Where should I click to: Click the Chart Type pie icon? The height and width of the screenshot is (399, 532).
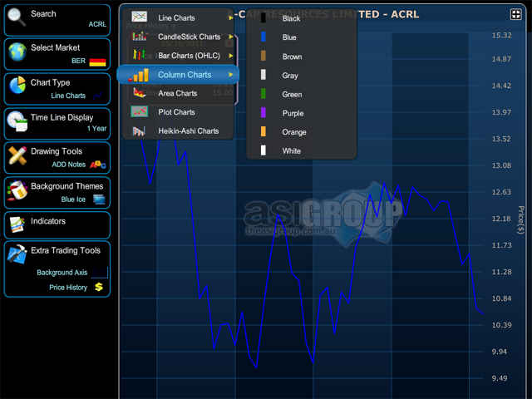point(17,85)
